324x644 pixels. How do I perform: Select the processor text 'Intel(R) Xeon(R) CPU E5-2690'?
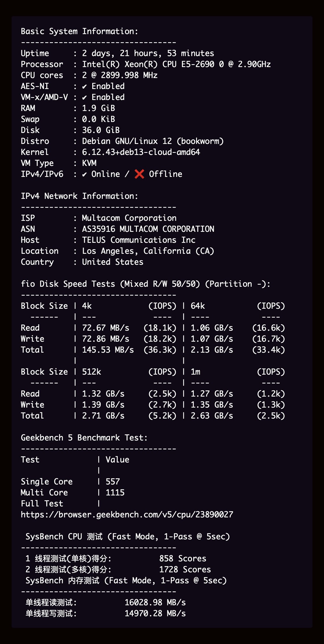(148, 64)
